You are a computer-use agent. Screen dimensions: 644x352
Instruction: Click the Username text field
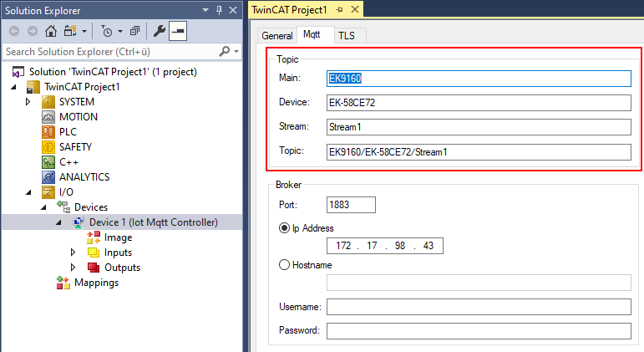click(479, 307)
